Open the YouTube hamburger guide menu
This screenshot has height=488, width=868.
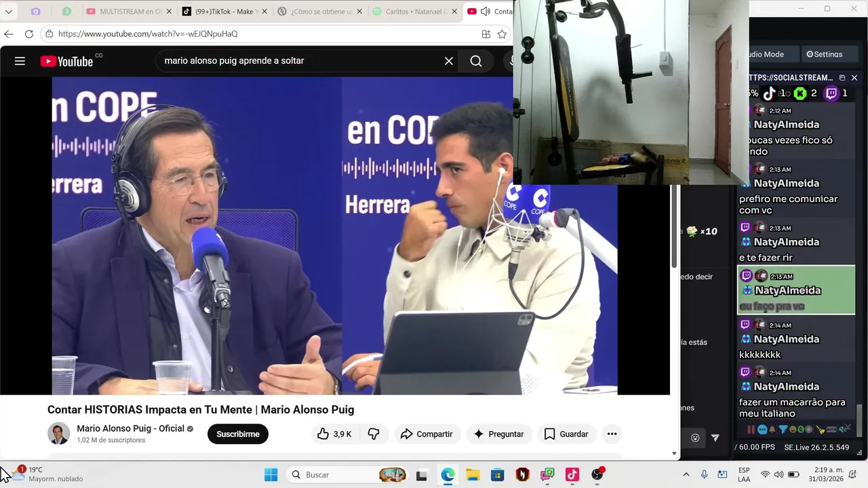pyautogui.click(x=20, y=61)
